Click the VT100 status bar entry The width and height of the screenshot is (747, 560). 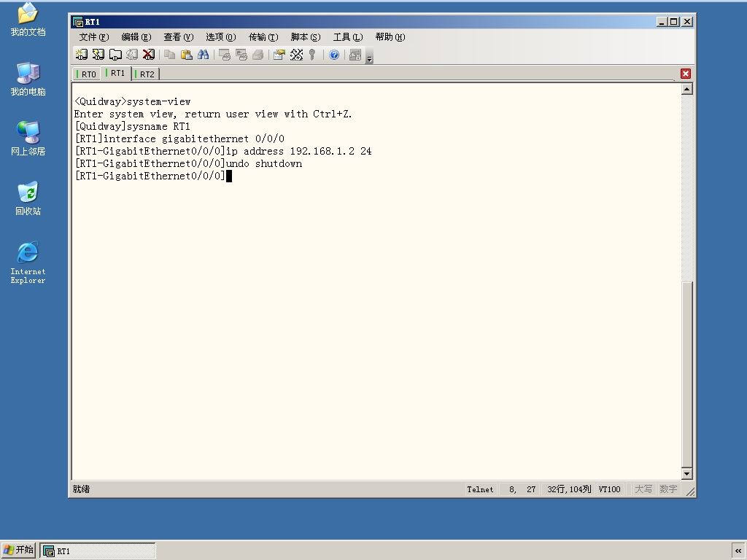[609, 489]
